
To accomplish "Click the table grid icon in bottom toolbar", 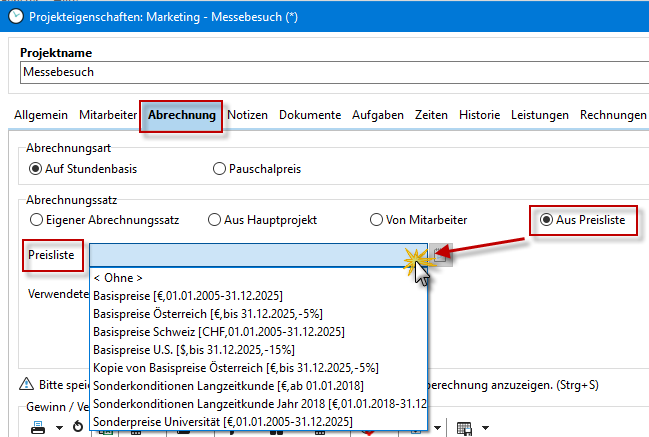I will (463, 428).
